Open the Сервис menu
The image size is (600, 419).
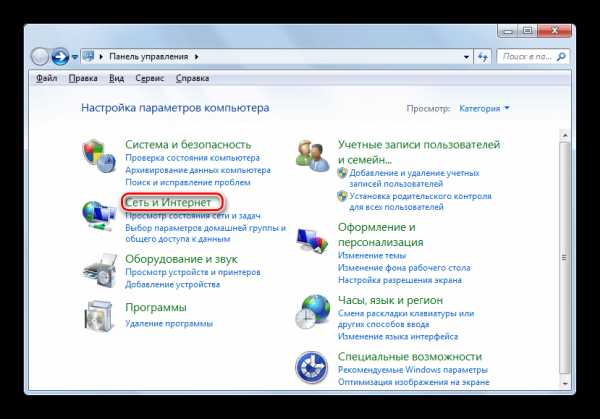click(x=150, y=78)
